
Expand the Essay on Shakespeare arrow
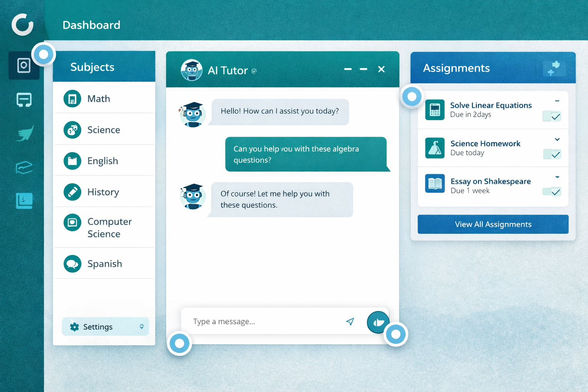click(557, 177)
